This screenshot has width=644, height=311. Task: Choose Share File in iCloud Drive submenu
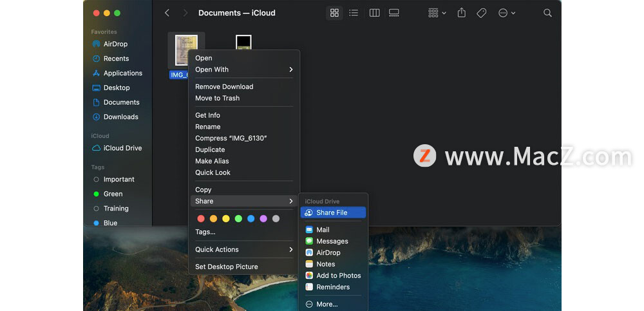point(332,212)
